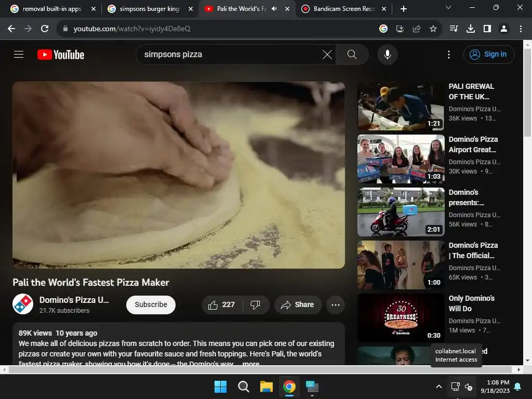Screen dimensions: 532x399
Task: Open Domino's presents scooter video thumbnail
Action: tap(401, 212)
